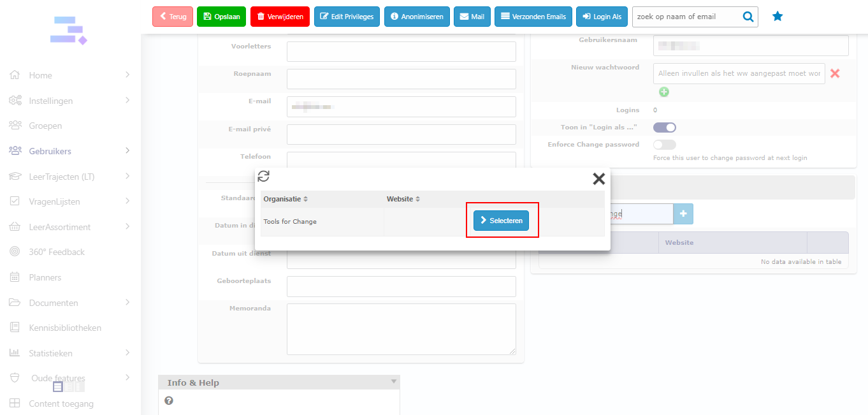Click into the Roepnaam input field
This screenshot has height=415, width=868.
(x=401, y=79)
